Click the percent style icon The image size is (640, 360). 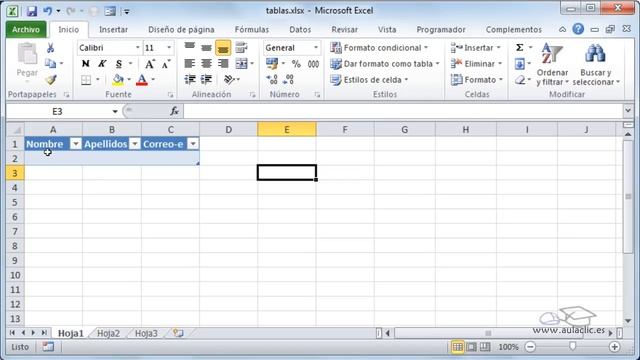296,64
